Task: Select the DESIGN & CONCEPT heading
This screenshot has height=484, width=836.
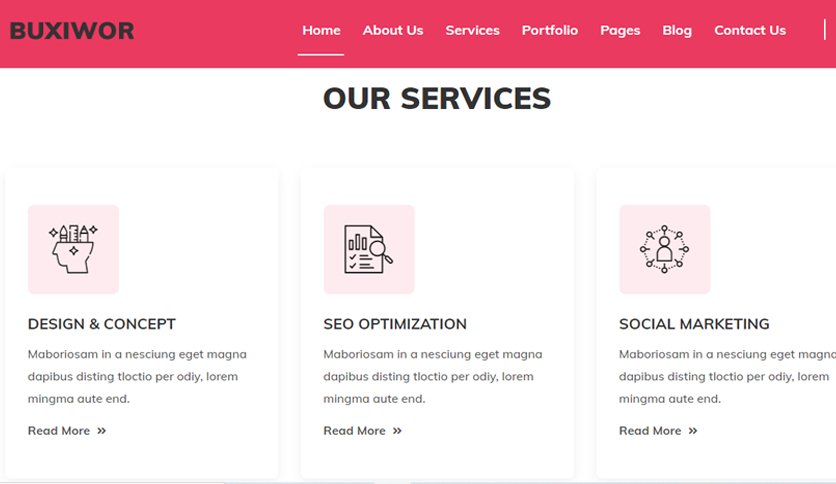Action: (102, 324)
